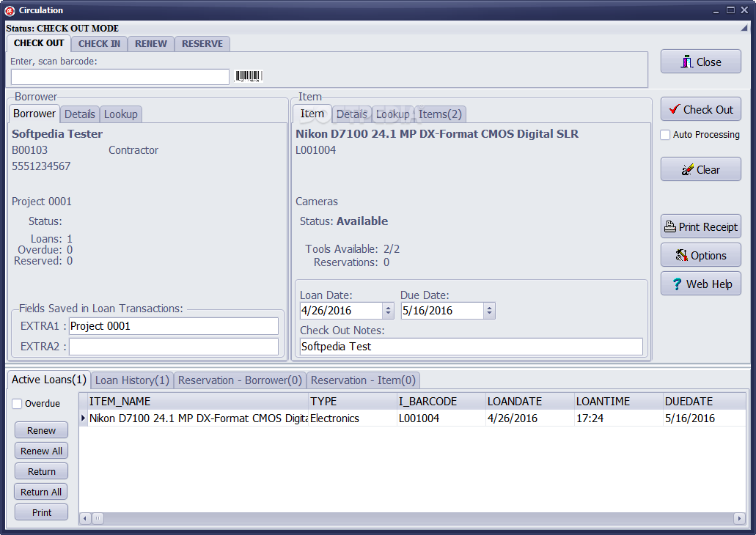Click the Check Out button

tap(700, 109)
